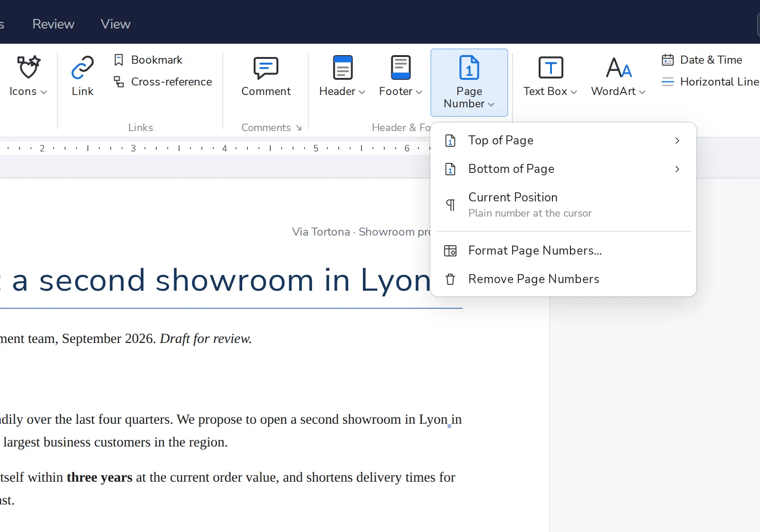Click the Date & Time button label
Viewport: 760px width, 532px height.
point(711,60)
